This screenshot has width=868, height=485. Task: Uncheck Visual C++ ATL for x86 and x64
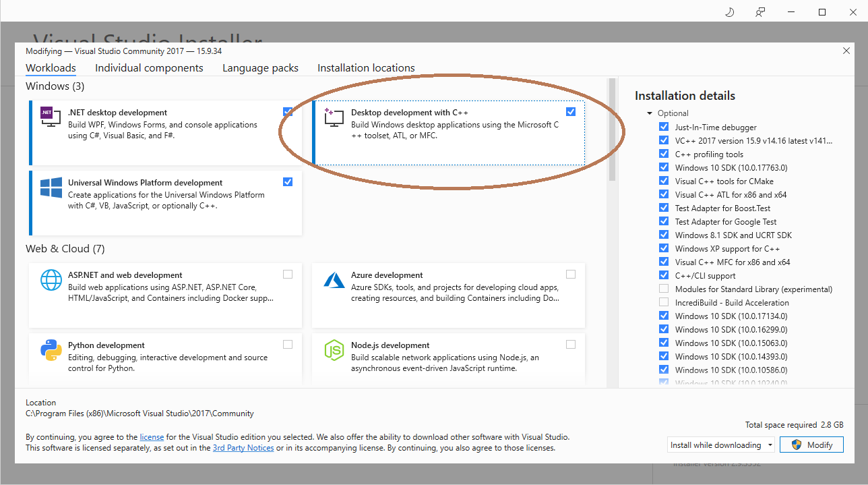[x=664, y=194]
